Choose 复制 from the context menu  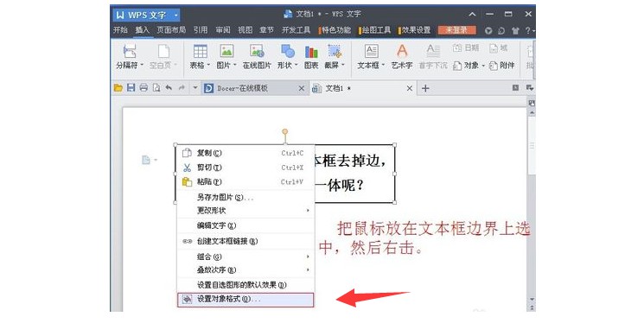coord(245,153)
